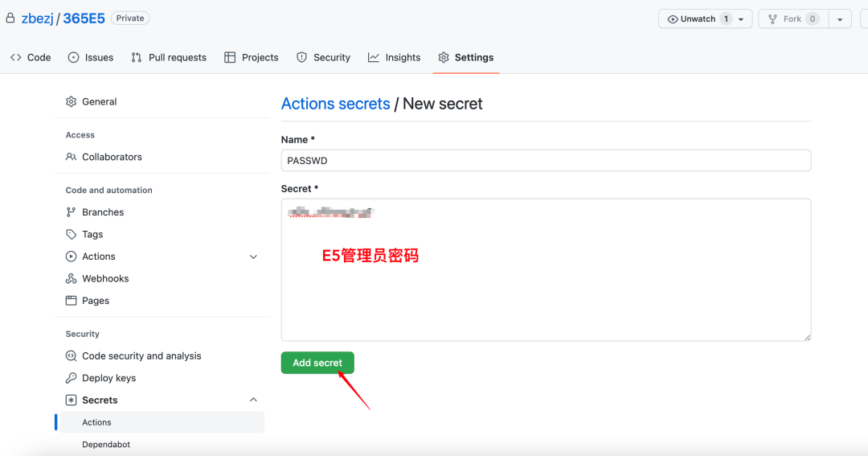Image resolution: width=868 pixels, height=456 pixels.
Task: Click the Add secret button
Action: [317, 363]
